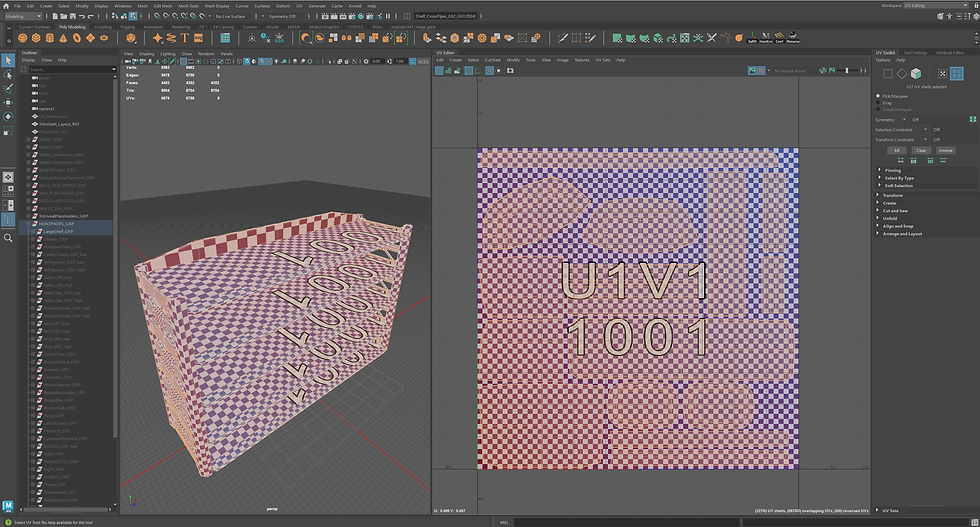
Task: Click the Outliner search field
Action: tap(72, 69)
